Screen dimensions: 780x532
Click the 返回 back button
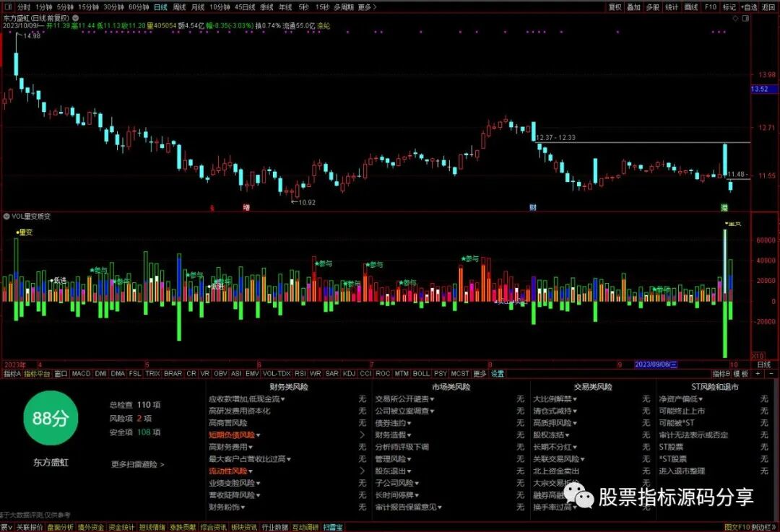click(x=768, y=7)
